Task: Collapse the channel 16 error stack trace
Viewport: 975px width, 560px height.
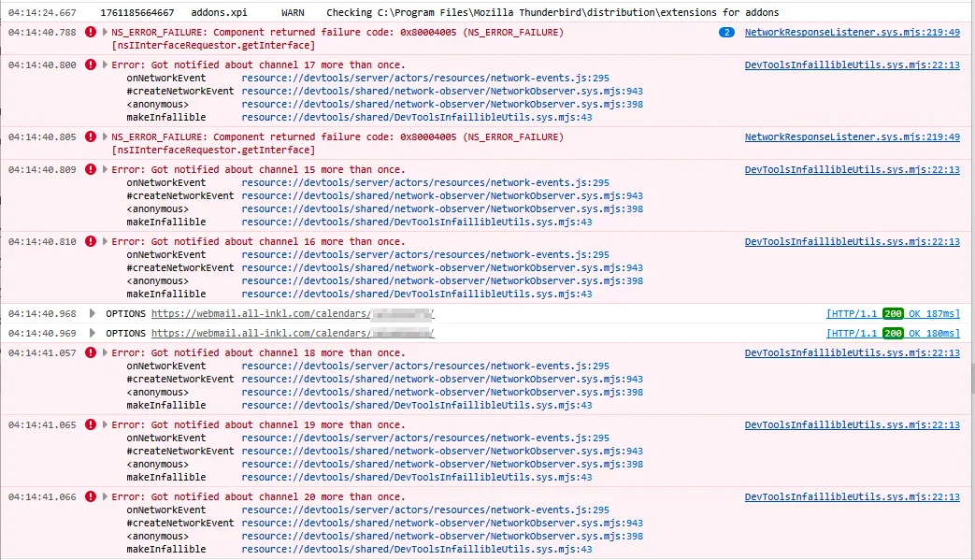Action: pyautogui.click(x=105, y=241)
